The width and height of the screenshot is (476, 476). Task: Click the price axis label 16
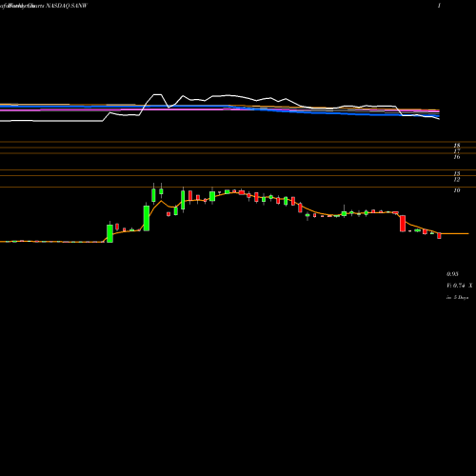[457, 157]
